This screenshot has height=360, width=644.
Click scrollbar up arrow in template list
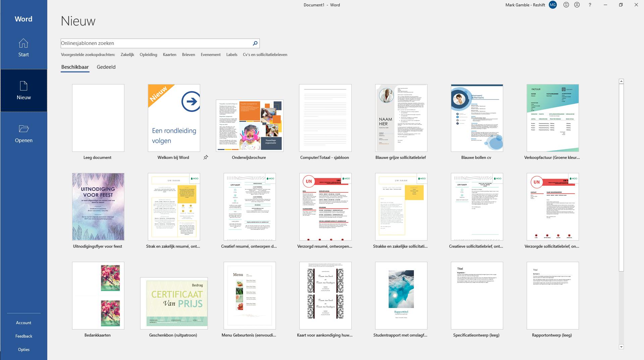coord(621,81)
